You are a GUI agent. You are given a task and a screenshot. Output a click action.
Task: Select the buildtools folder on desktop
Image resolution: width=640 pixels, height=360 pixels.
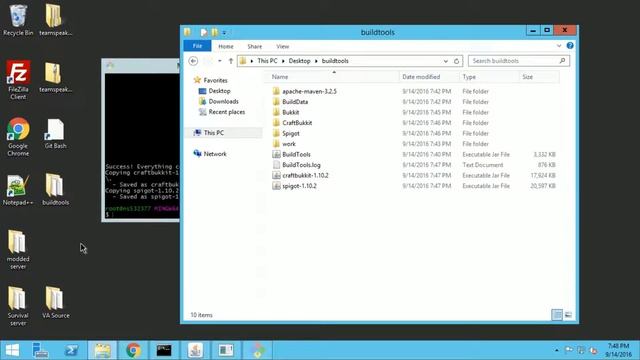coord(55,190)
